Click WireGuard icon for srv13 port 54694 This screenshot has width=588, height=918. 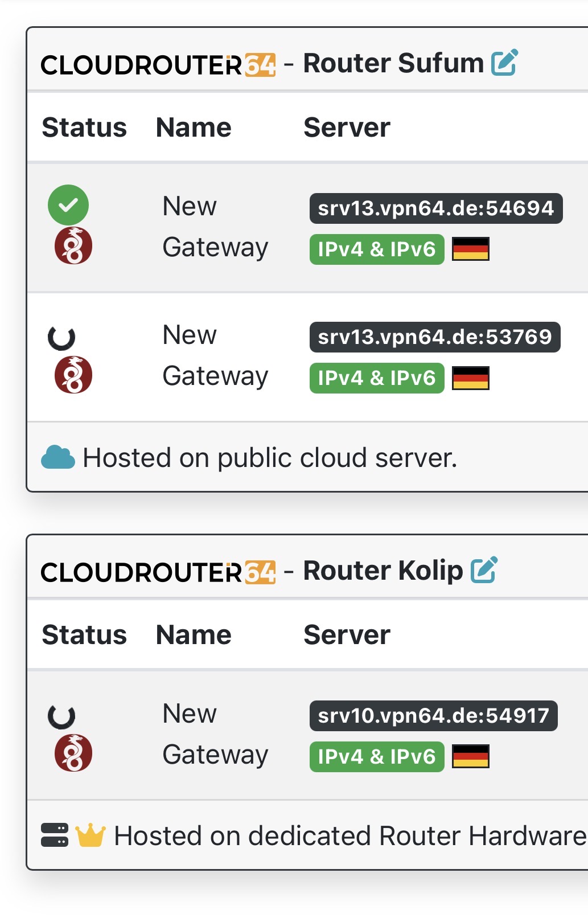coord(73,245)
